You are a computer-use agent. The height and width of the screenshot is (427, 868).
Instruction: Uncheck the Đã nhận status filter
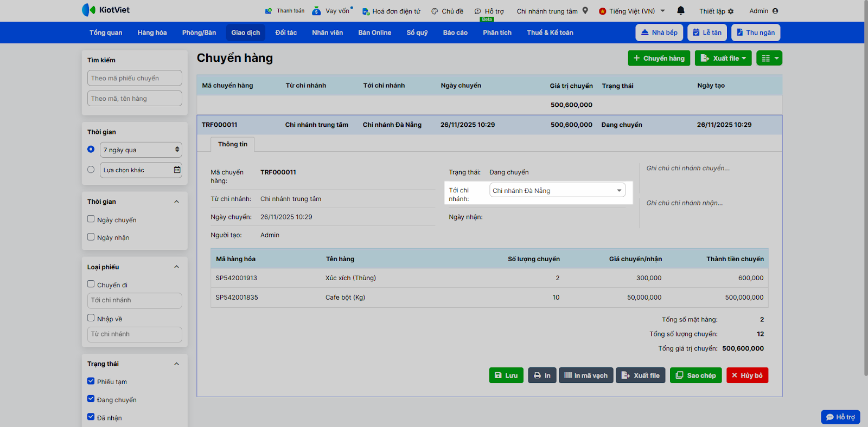(x=91, y=417)
